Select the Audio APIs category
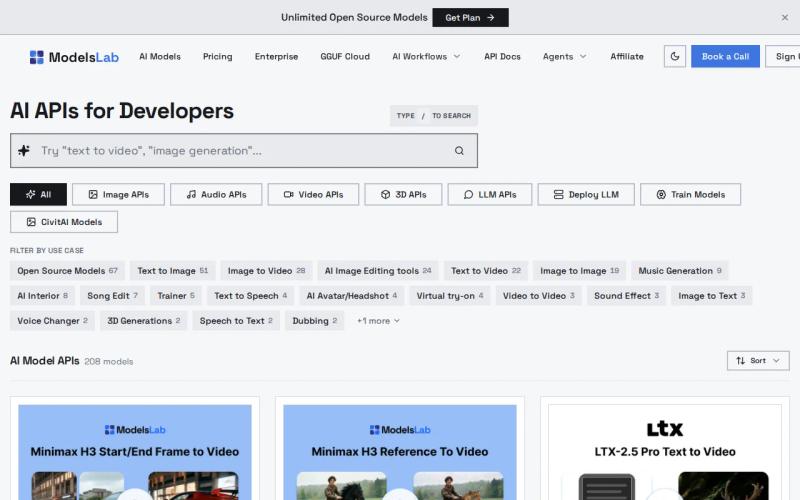This screenshot has width=800, height=500. pos(216,194)
